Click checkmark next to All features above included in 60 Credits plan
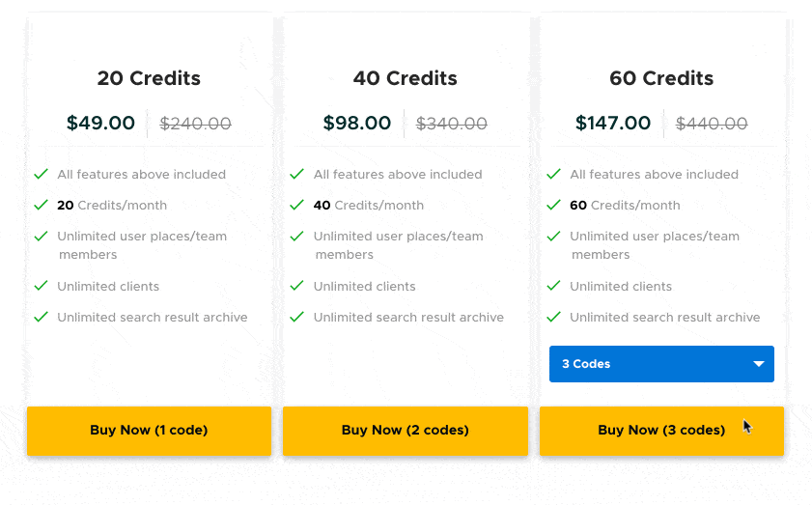Screen dimensions: 812x505 (553, 174)
